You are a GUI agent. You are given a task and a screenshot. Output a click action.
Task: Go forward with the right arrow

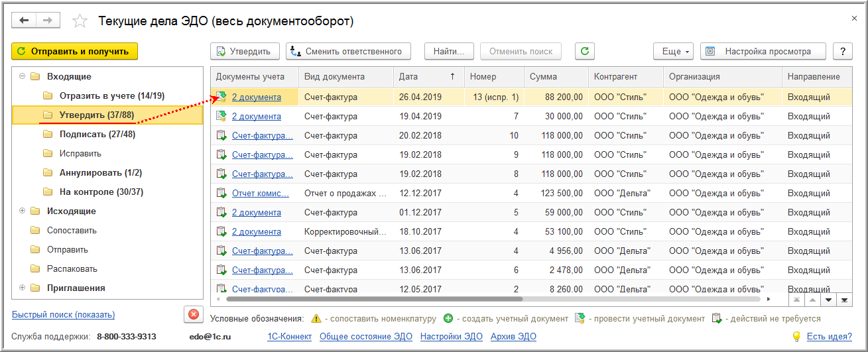click(48, 21)
